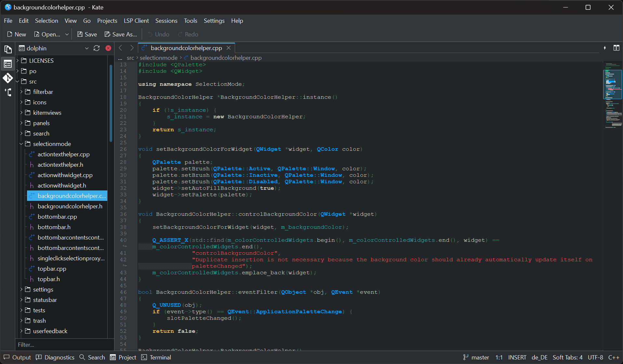Screen dimensions: 623x364
Task: Click the quick open lightning icon
Action: coord(605,48)
